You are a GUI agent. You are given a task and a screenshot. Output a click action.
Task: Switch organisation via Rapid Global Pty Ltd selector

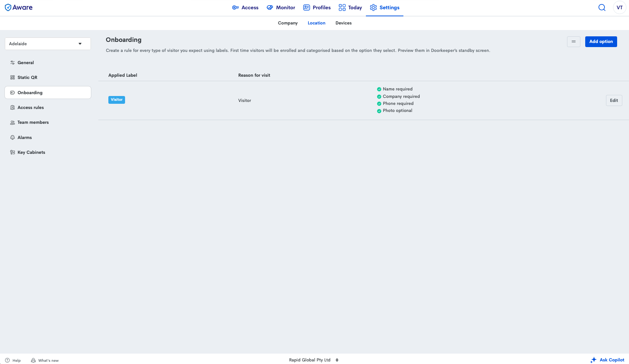[314, 360]
